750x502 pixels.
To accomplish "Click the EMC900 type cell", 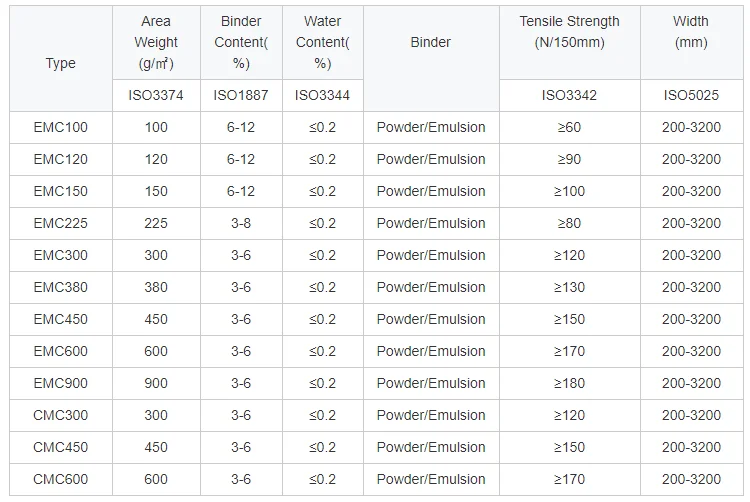I will click(x=60, y=383).
